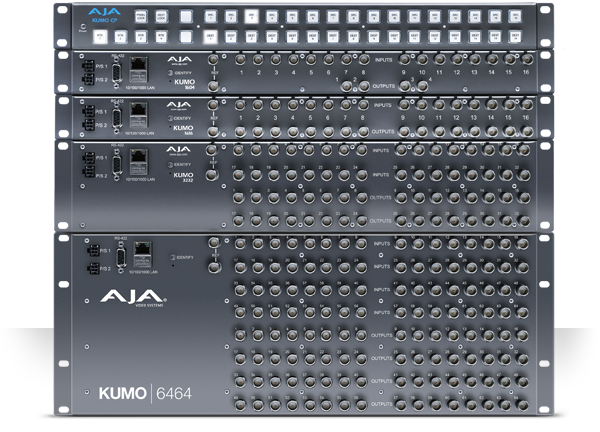
Task: Click the P/S 1 power connector on KUMO 1604
Action: pos(88,66)
